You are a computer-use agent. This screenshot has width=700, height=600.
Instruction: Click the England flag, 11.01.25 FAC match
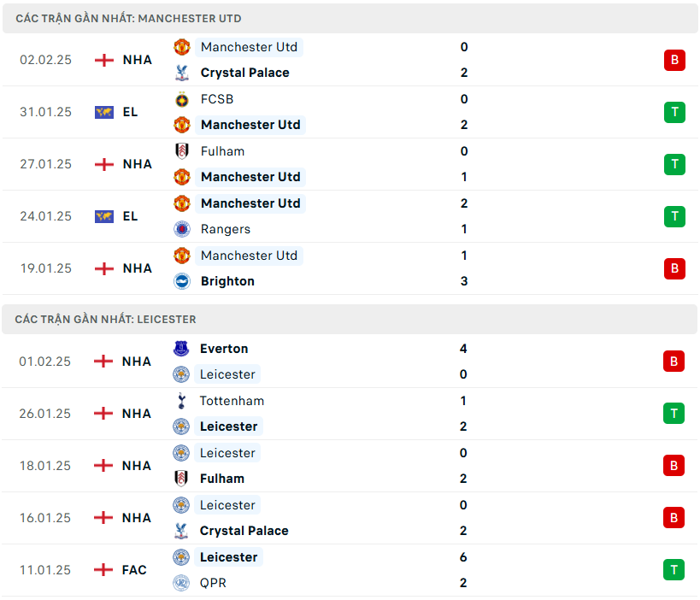coord(103,570)
